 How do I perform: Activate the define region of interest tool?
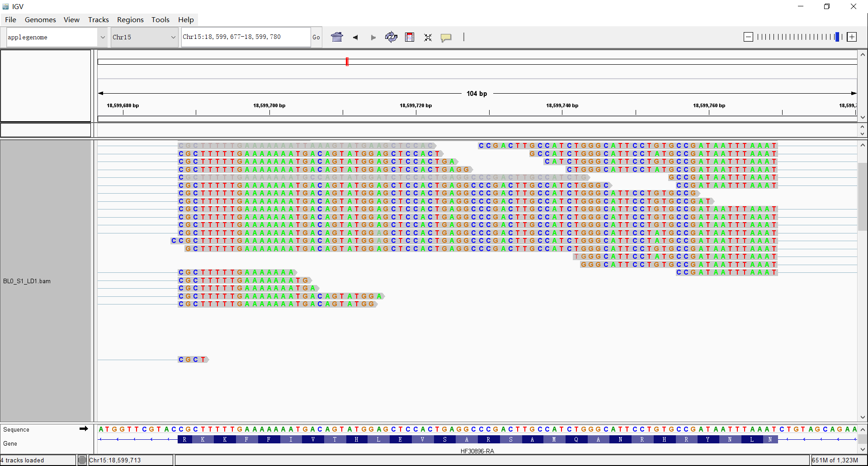pos(410,37)
